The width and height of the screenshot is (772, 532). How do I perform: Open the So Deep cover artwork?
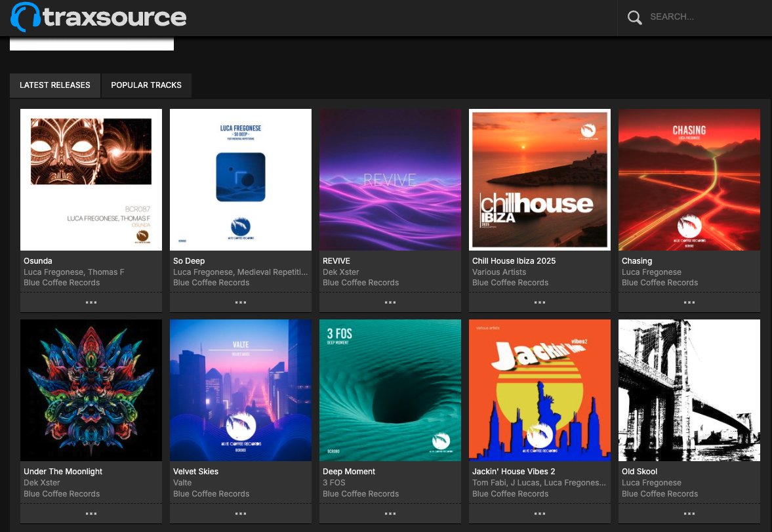click(241, 180)
